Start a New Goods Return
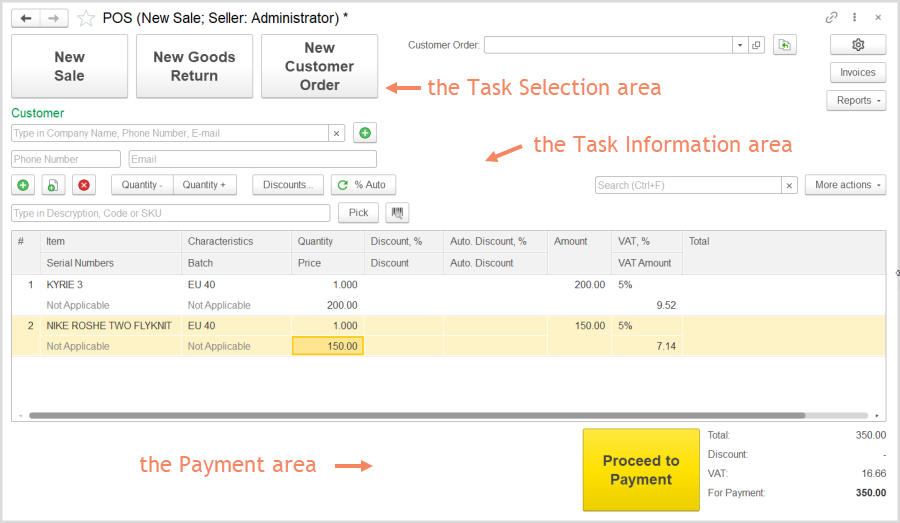The height and width of the screenshot is (523, 900). tap(194, 67)
